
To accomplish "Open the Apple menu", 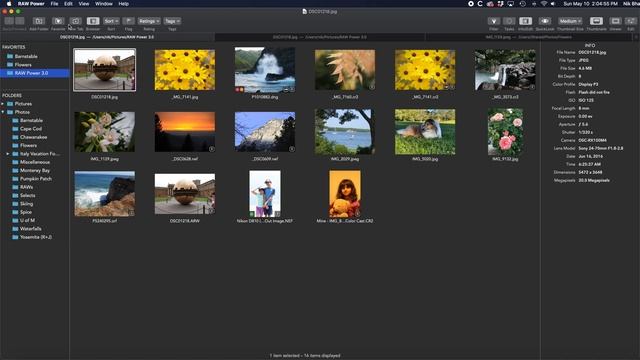I will [9, 4].
